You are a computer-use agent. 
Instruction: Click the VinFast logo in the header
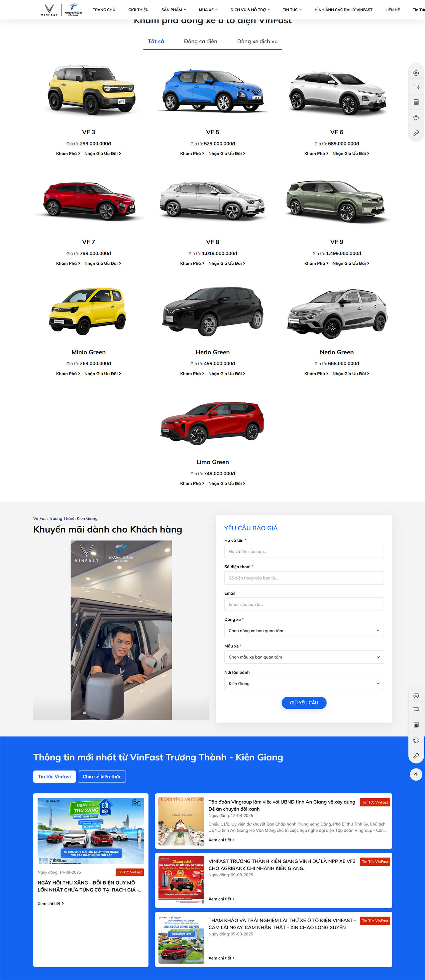pos(50,10)
